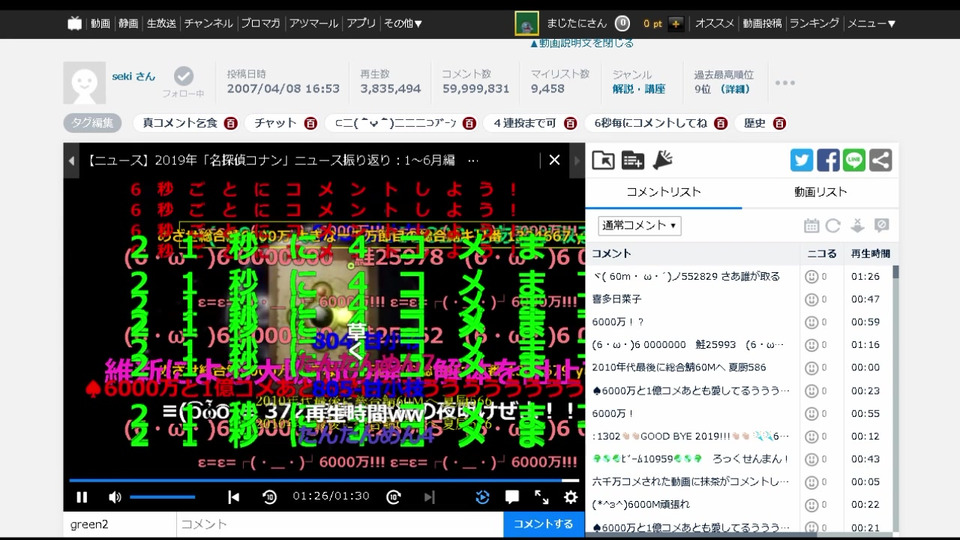The image size is (960, 540).
Task: Show next video with right arrow
Action: click(576, 160)
